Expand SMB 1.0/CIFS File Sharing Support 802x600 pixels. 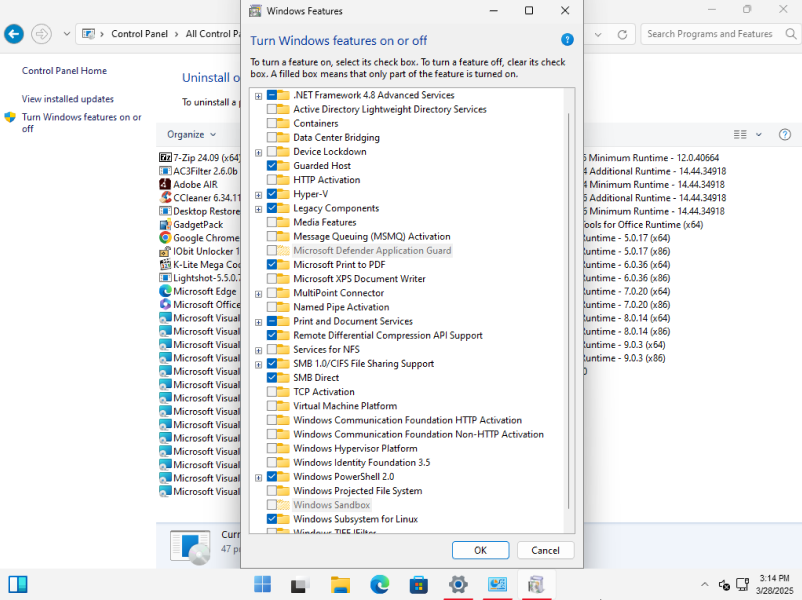[258, 365]
